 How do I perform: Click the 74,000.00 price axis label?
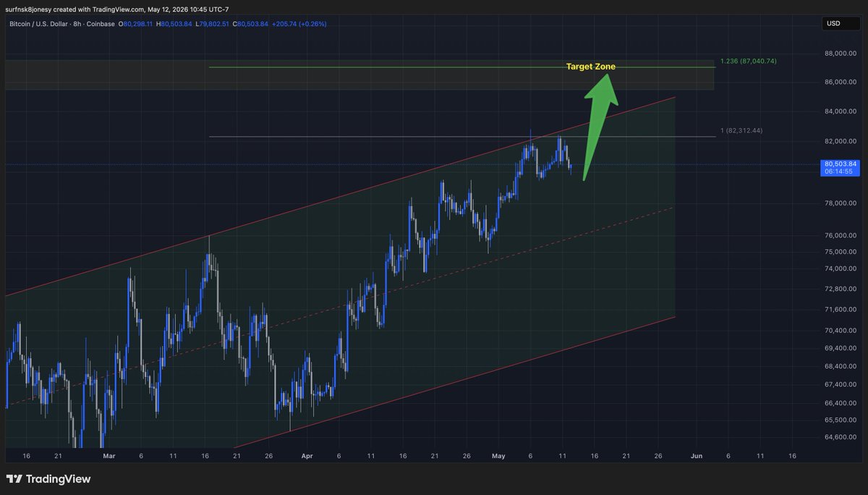click(839, 268)
